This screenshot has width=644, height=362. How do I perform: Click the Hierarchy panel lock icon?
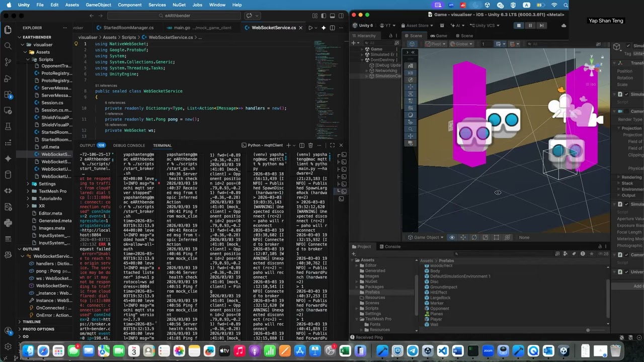[x=391, y=36]
